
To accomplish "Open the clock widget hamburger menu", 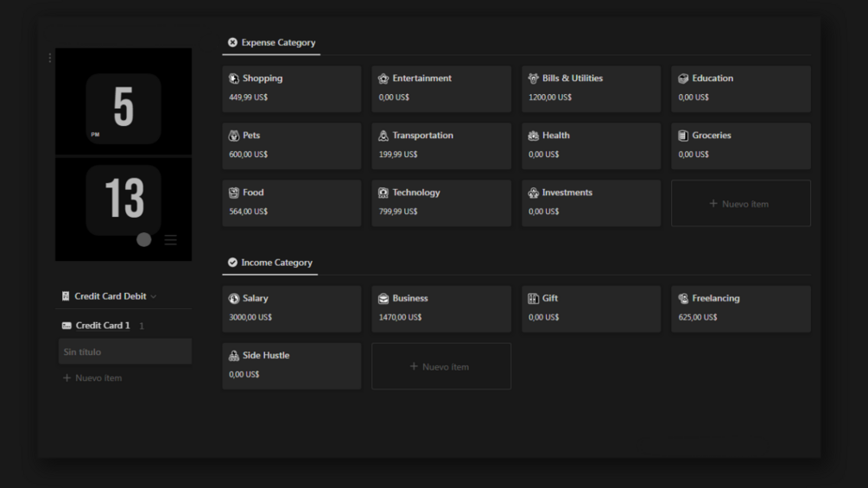I will tap(171, 239).
